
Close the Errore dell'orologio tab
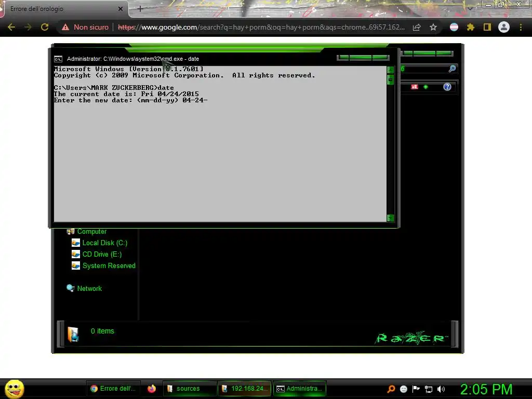click(x=121, y=9)
